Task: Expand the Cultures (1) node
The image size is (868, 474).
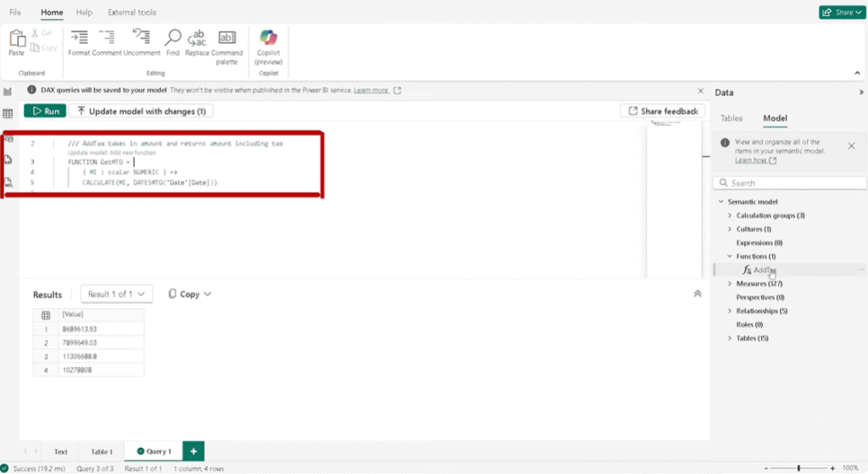Action: tap(730, 229)
